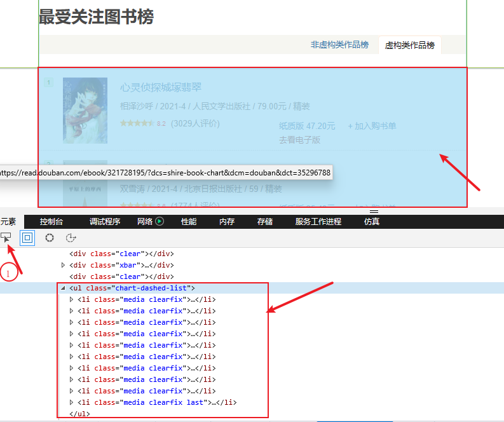Image resolution: width=504 pixels, height=422 pixels.
Task: Select the li media clearfix last row
Action: click(x=157, y=402)
